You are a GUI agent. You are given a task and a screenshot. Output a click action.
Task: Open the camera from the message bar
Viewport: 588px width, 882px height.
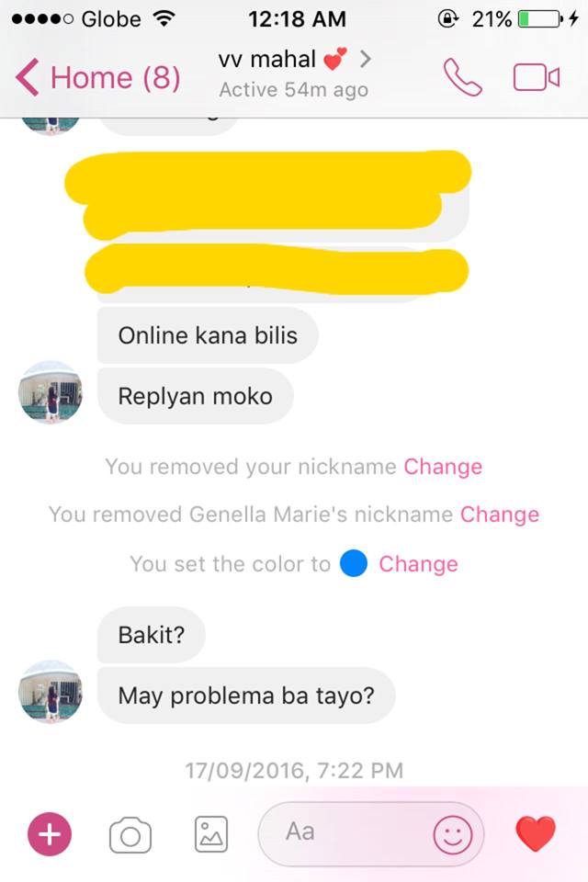coord(130,835)
